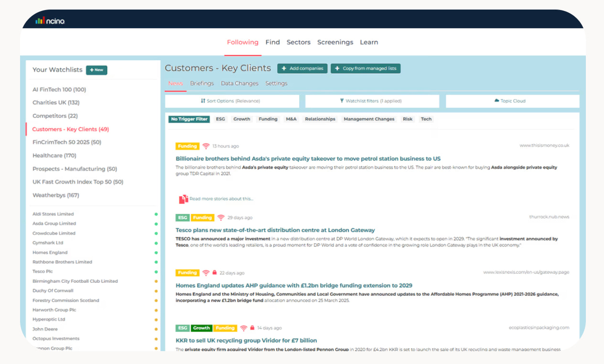Toggle the Tech trigger filter
Viewport: 604px width, 364px height.
[426, 119]
